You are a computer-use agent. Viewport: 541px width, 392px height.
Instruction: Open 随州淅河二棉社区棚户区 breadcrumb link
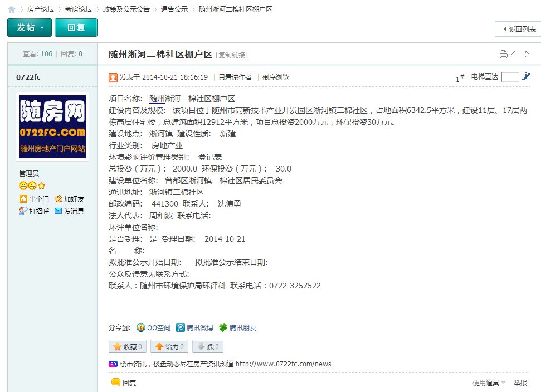pos(235,9)
